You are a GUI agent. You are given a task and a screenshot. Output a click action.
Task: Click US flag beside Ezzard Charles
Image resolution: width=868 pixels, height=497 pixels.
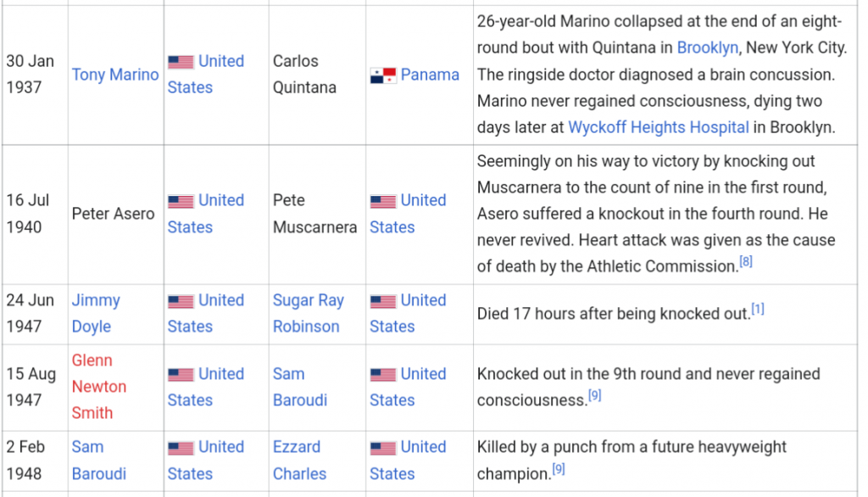(383, 448)
